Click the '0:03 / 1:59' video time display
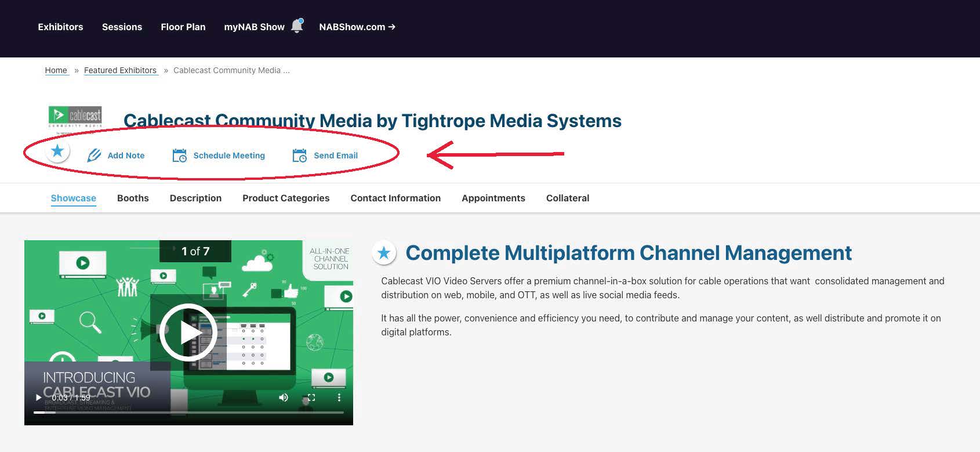 point(71,397)
